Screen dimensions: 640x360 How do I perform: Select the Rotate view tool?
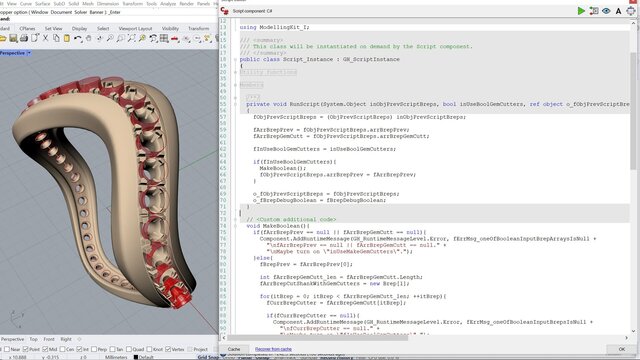(x=99, y=38)
